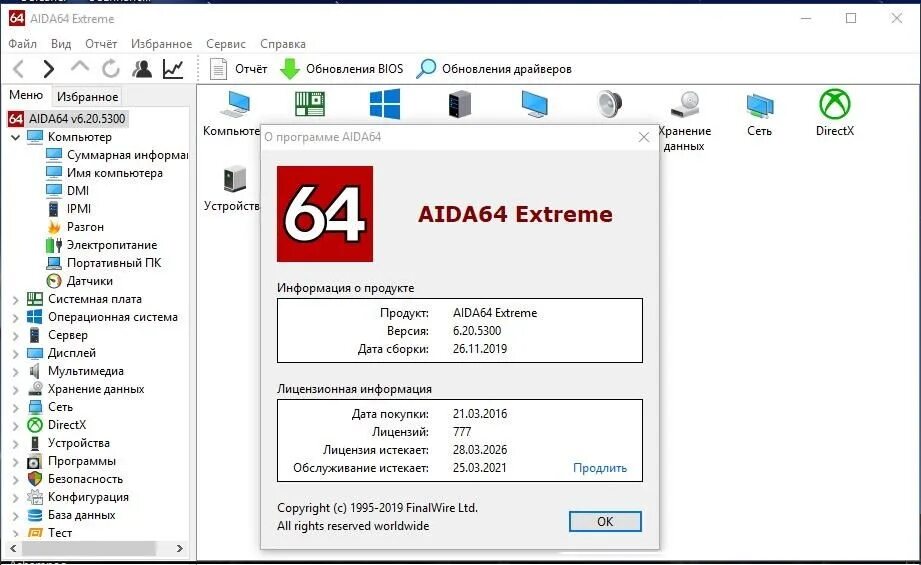Open Обновления BIOS with green arrow
The width and height of the screenshot is (921, 565).
[x=341, y=69]
